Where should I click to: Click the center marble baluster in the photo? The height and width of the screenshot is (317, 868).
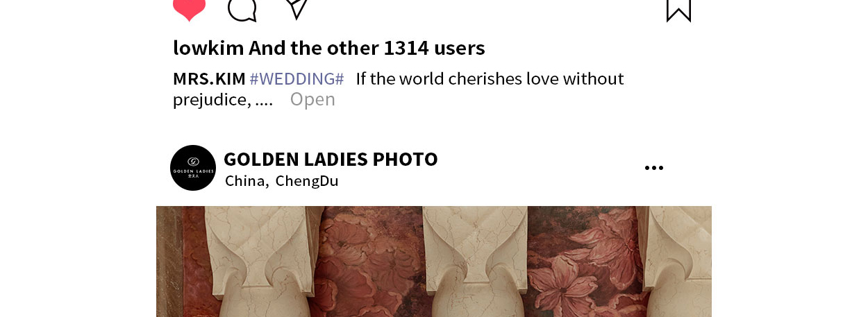point(476,262)
